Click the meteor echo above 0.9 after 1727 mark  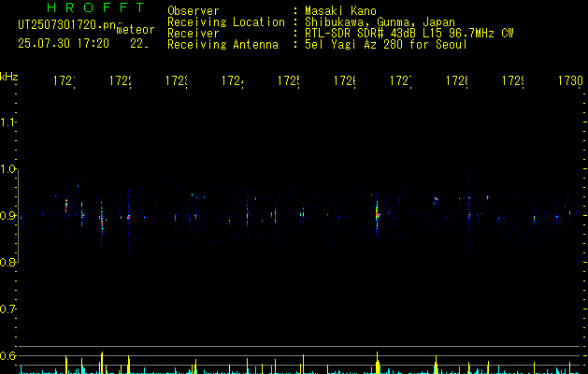(x=436, y=199)
